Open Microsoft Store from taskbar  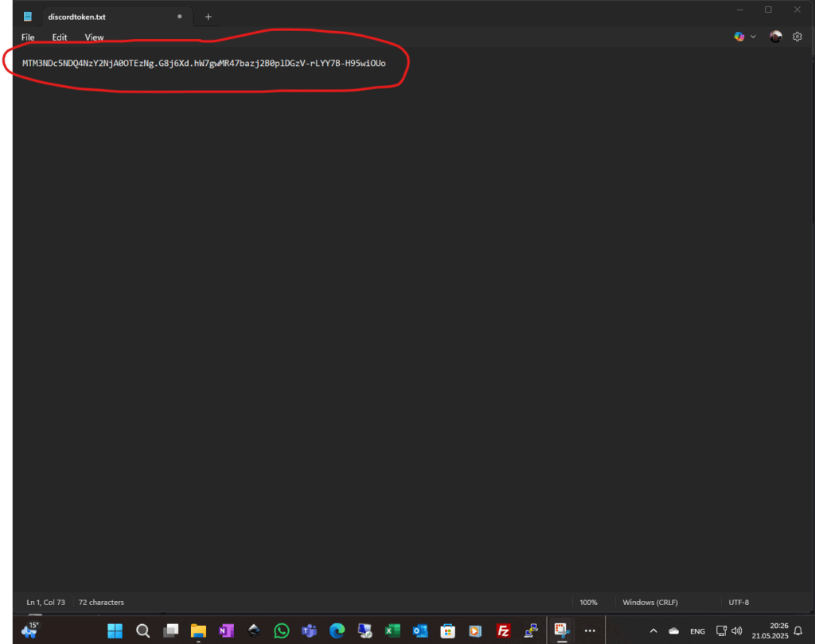(x=447, y=631)
